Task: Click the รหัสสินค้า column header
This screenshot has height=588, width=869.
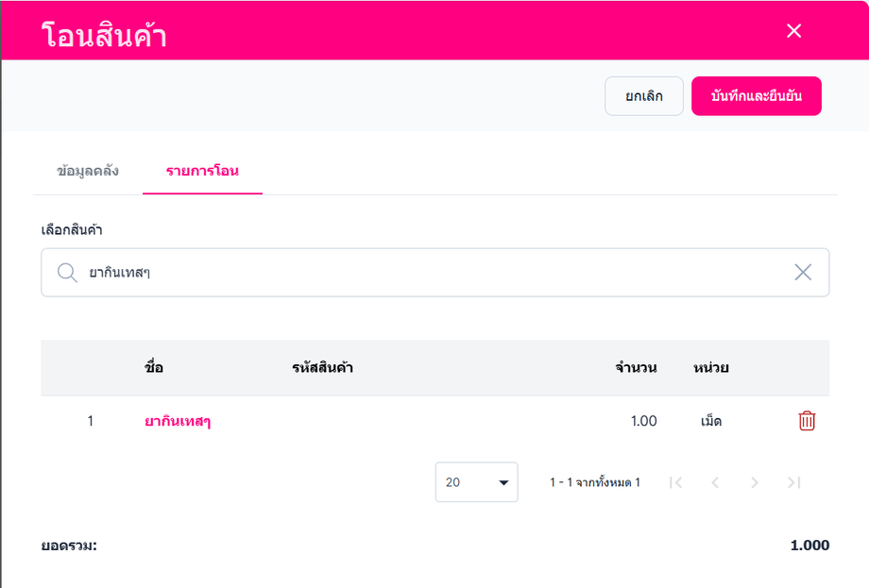Action: (322, 368)
